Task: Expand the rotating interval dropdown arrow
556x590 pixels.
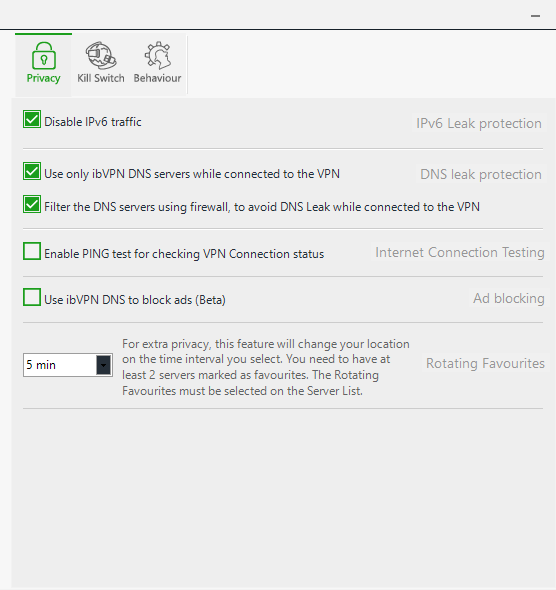Action: pyautogui.click(x=103, y=365)
